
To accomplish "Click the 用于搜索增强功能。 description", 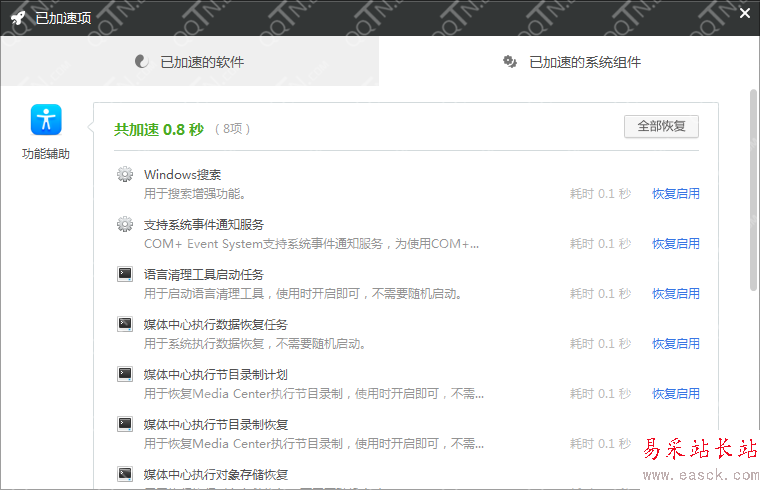I will (x=195, y=194).
